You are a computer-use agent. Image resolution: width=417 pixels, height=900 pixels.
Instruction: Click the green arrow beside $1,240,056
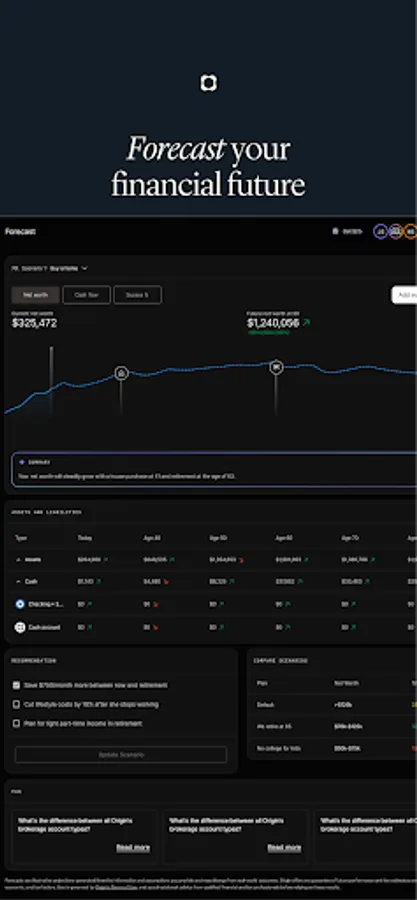click(306, 323)
